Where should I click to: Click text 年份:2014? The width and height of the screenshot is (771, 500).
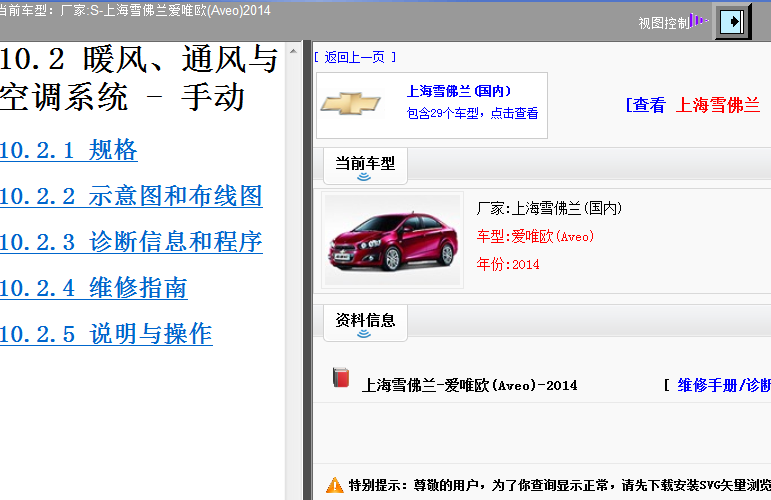[x=507, y=265]
